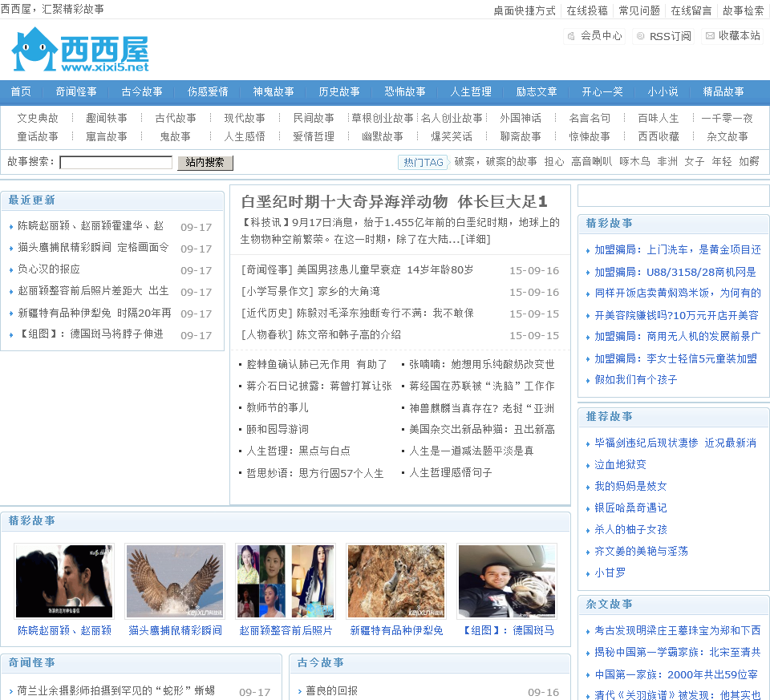Focus the 故事搜索 text box

point(115,163)
